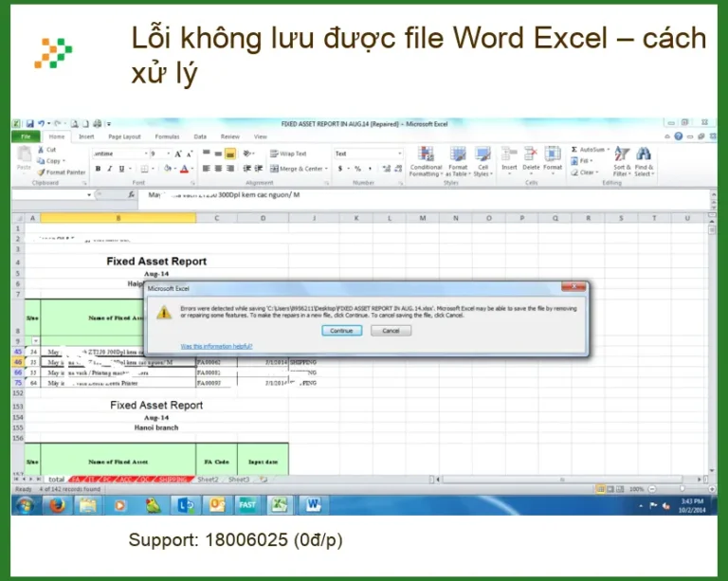The height and width of the screenshot is (581, 728).
Task: Click the Quick Print printer icon
Action: (97, 124)
